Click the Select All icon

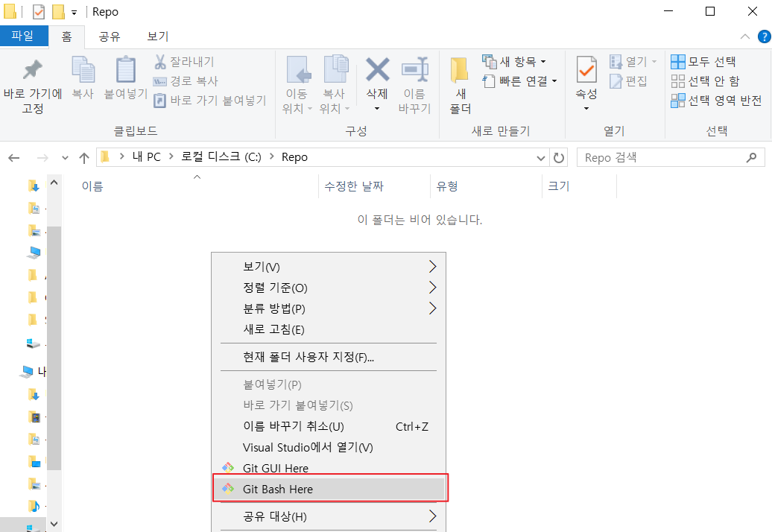678,62
